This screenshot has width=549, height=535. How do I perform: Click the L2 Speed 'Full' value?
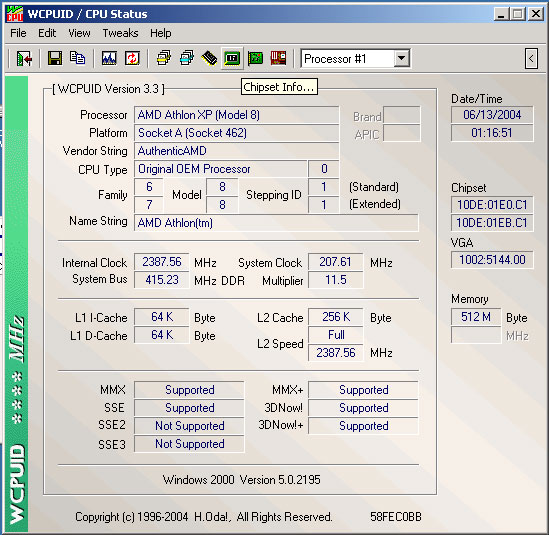[335, 335]
